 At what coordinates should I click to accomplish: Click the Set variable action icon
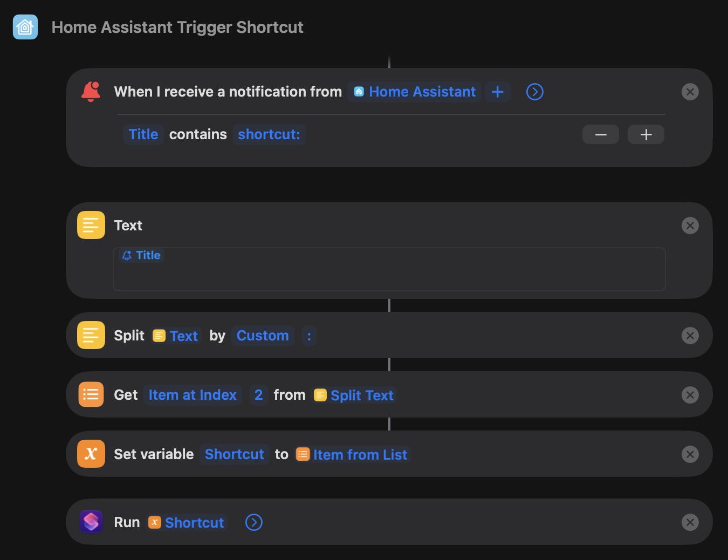pos(91,454)
